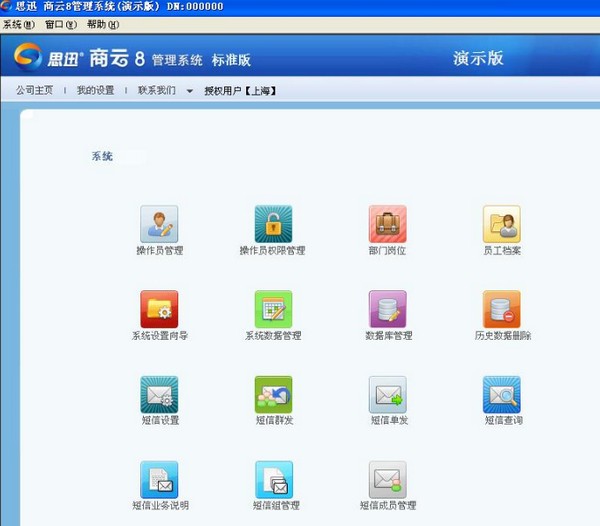Click the 标准版 text in the banner
The image size is (600, 526).
tap(231, 60)
